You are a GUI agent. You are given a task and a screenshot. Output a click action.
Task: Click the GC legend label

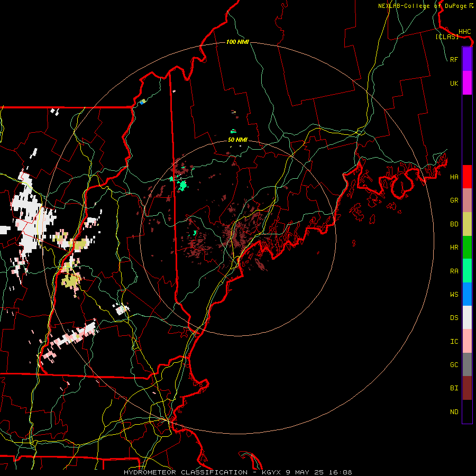[454, 364]
